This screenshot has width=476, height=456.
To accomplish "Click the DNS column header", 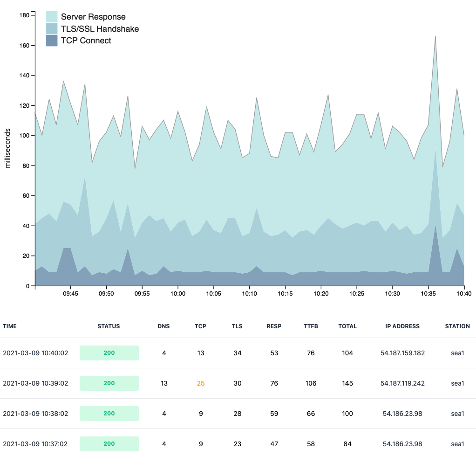I will (x=163, y=326).
